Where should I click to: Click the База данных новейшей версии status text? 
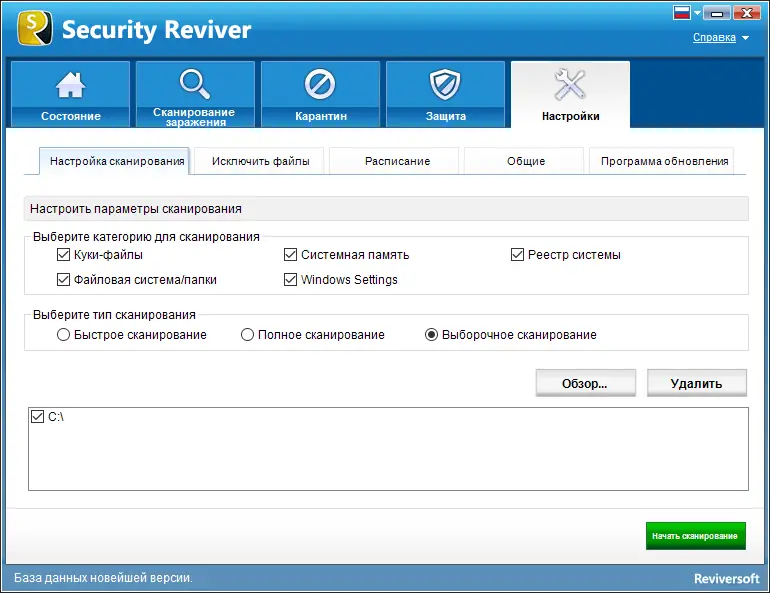point(103,578)
